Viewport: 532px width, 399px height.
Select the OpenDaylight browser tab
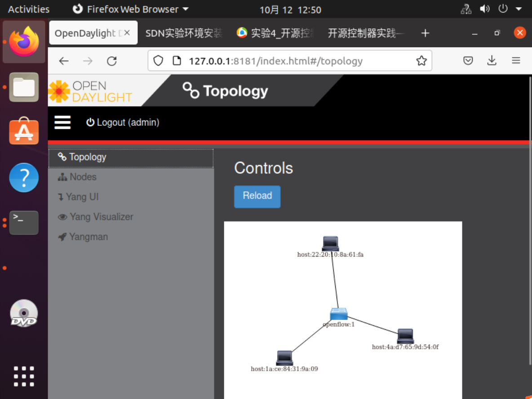coord(93,33)
